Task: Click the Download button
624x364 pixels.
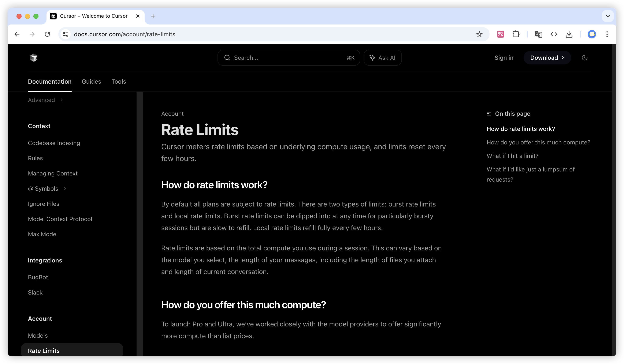Action: (547, 58)
